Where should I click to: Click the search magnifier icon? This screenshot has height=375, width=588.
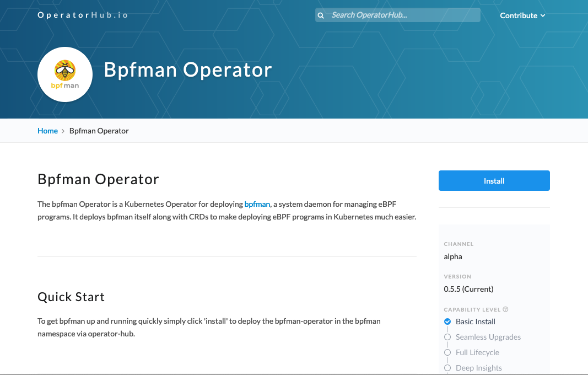321,15
